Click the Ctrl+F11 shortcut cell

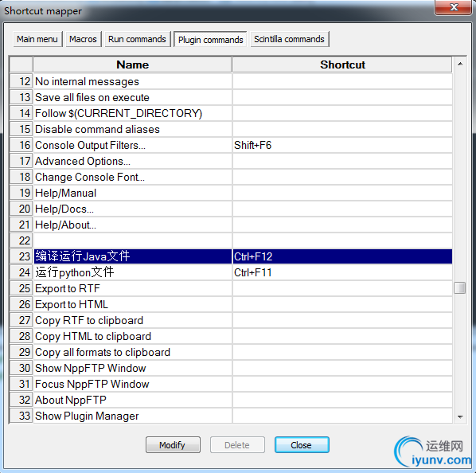[342, 272]
